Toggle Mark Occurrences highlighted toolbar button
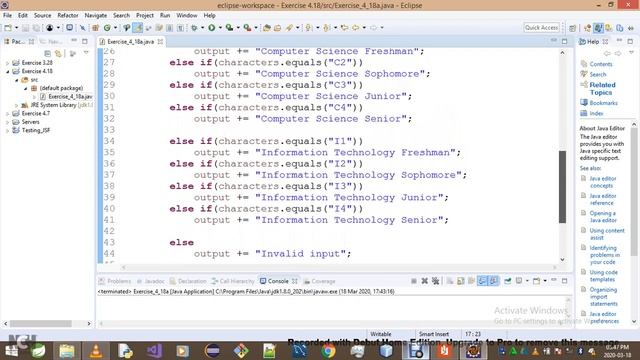 tap(138, 28)
